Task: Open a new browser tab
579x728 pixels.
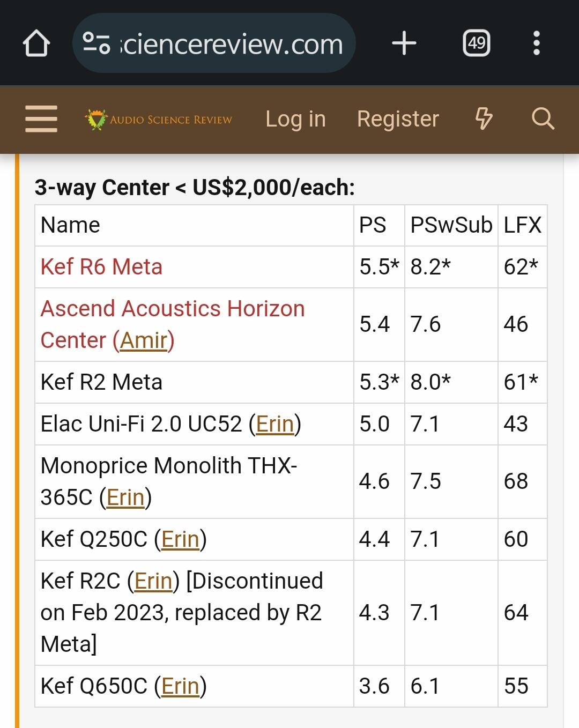Action: [404, 43]
